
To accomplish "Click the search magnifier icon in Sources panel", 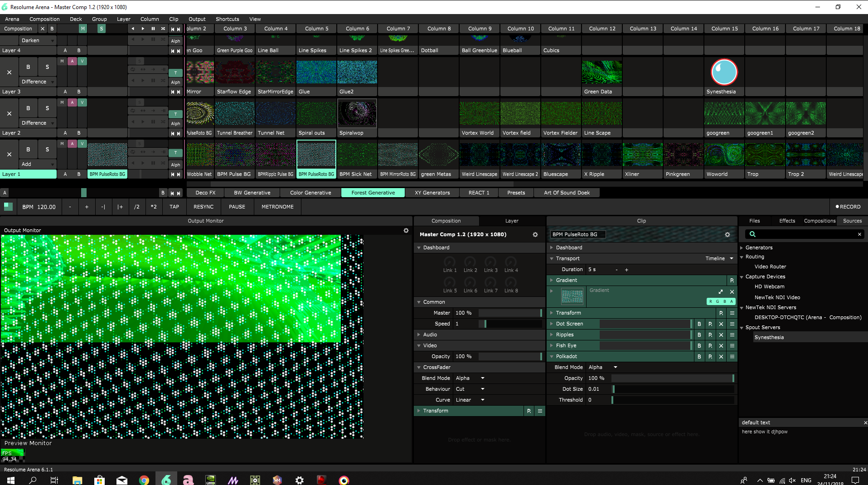I will pyautogui.click(x=752, y=234).
